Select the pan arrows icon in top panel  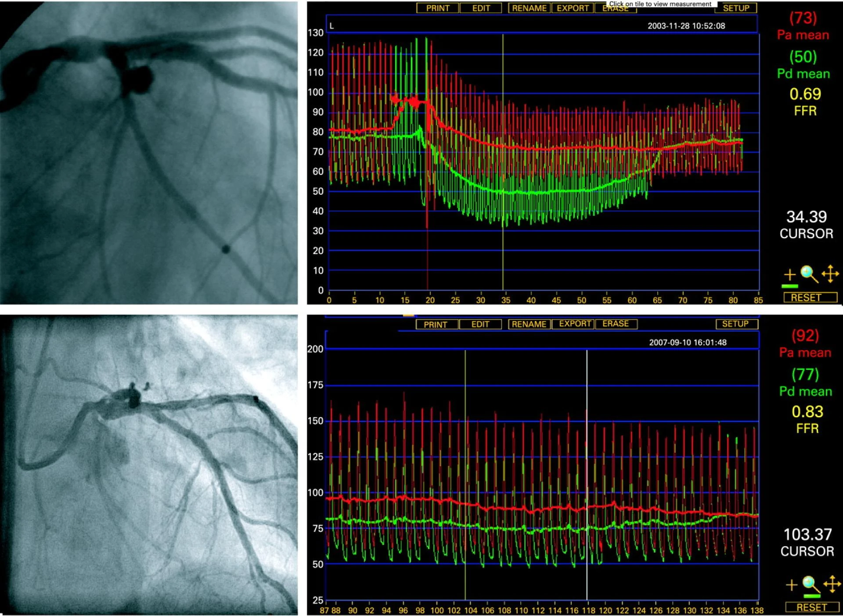click(x=830, y=275)
